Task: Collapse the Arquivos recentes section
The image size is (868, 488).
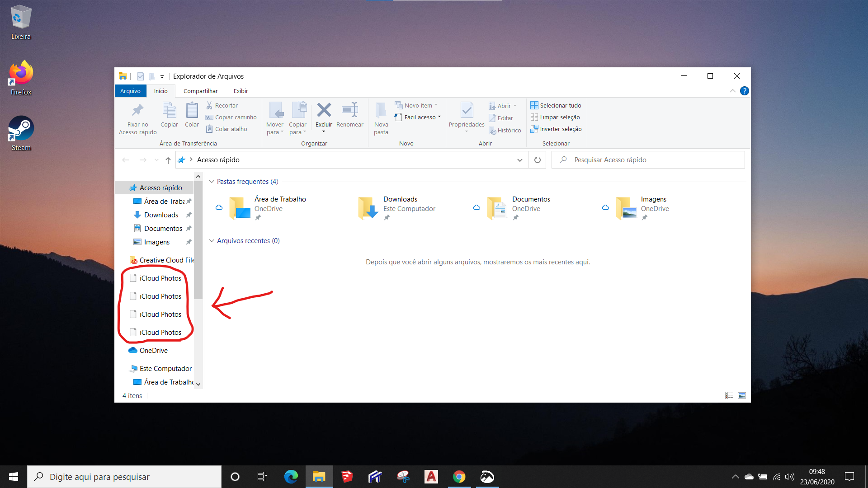Action: click(212, 241)
